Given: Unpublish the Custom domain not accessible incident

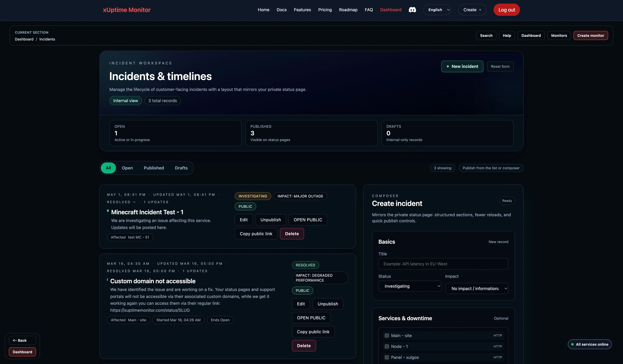Looking at the screenshot, I should [x=328, y=304].
